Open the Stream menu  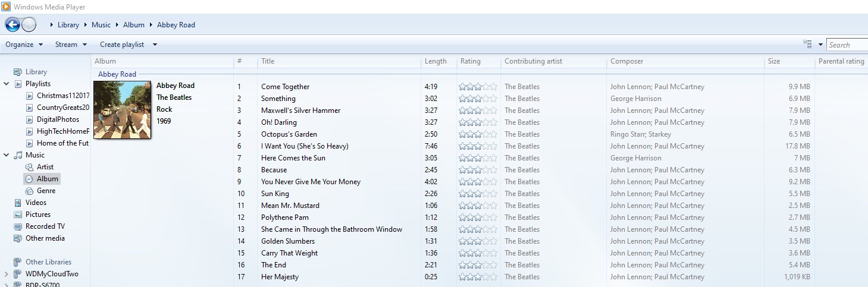coord(71,45)
